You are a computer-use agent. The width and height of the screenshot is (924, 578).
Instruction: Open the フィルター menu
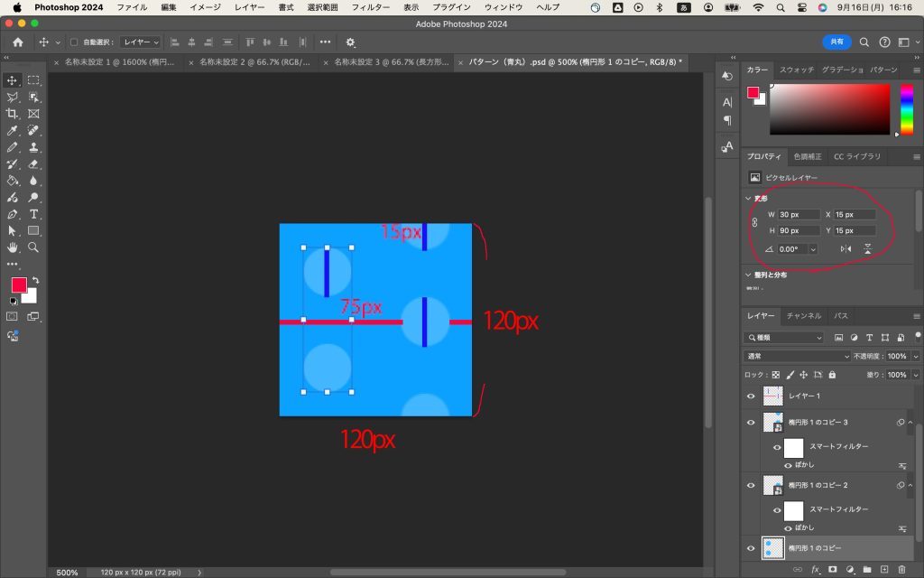370,7
